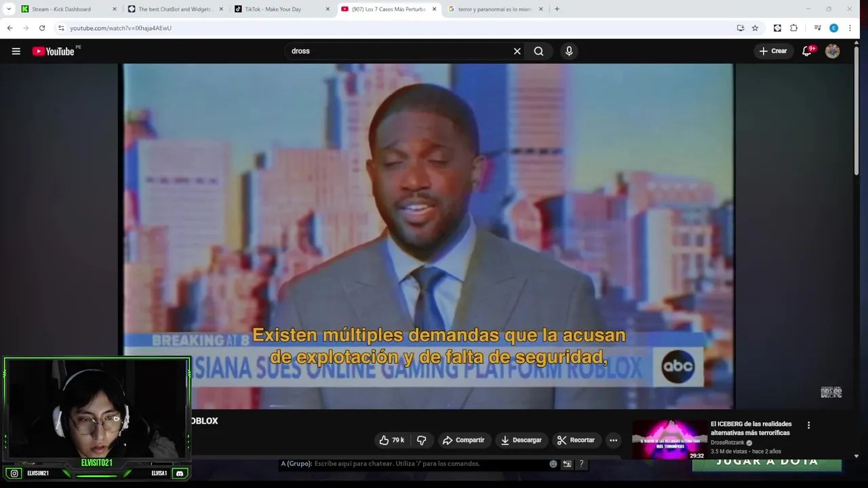Open the Chrome profile E avatar

833,28
